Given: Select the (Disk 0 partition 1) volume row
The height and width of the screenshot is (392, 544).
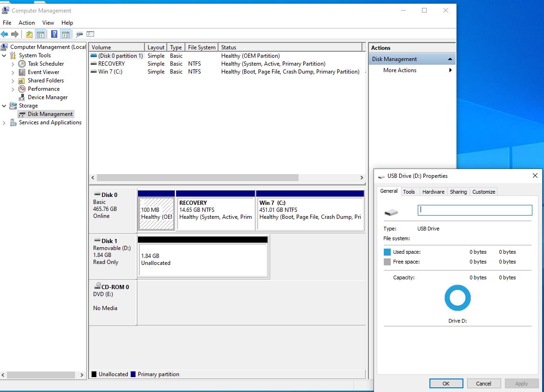Looking at the screenshot, I should (x=227, y=55).
